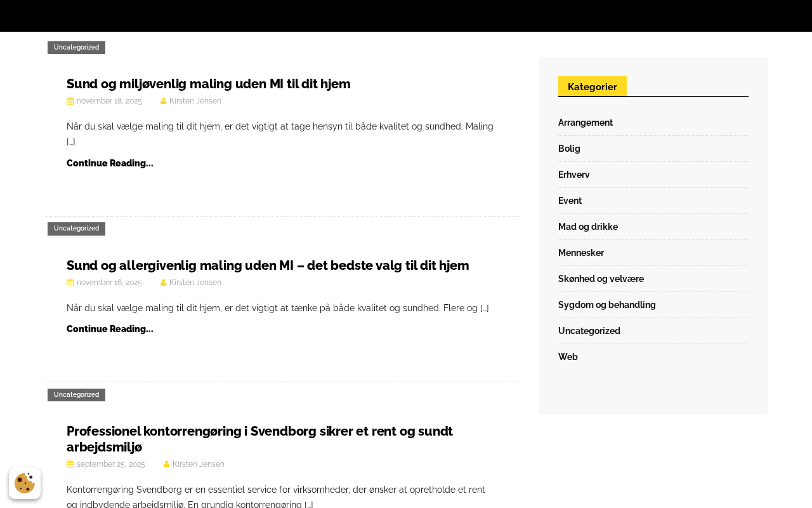Viewport: 812px width, 508px height.
Task: Click calendar icon beside november 18, 2025
Action: [x=70, y=101]
